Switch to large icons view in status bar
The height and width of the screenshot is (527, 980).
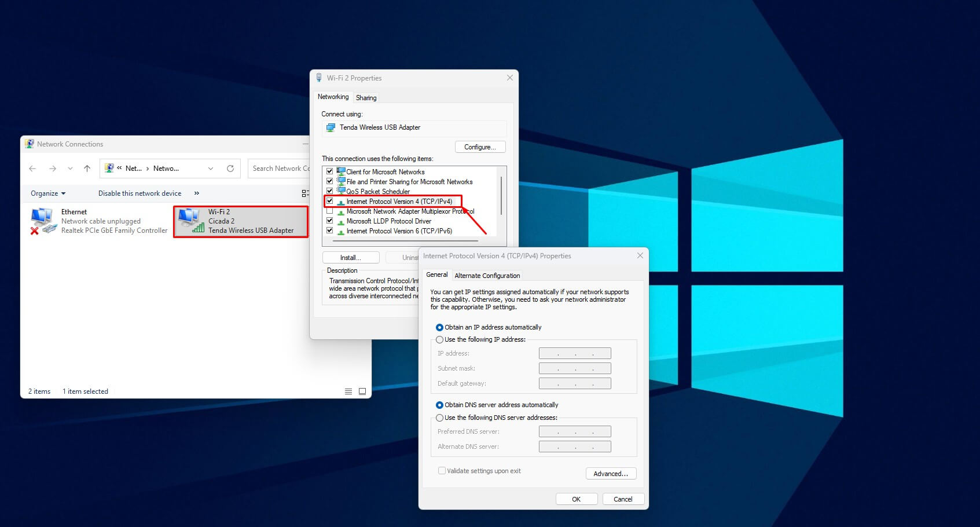(362, 391)
